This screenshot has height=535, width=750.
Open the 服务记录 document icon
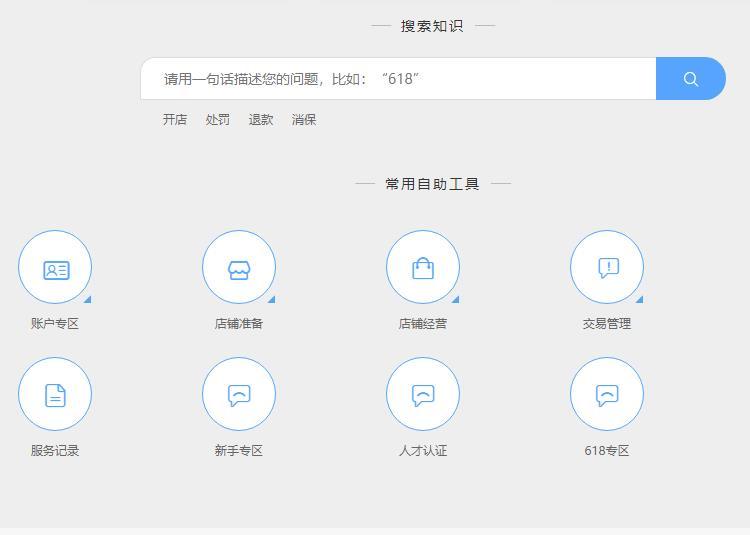(x=55, y=394)
